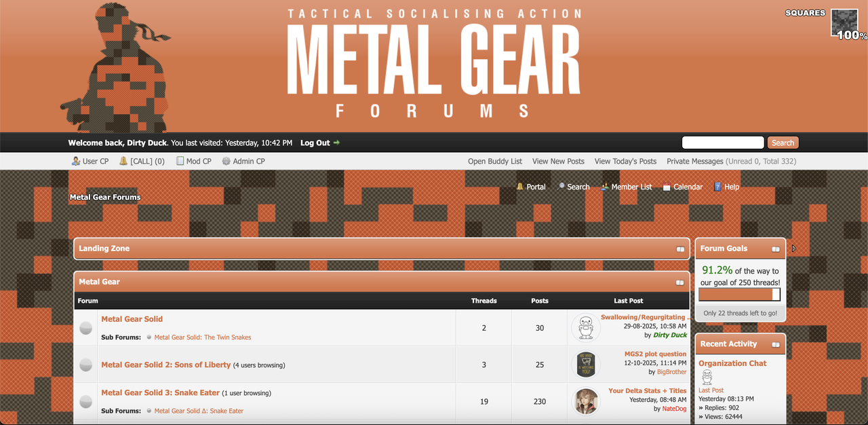
Task: Click Snake Eater forum status icon
Action: [x=86, y=401]
